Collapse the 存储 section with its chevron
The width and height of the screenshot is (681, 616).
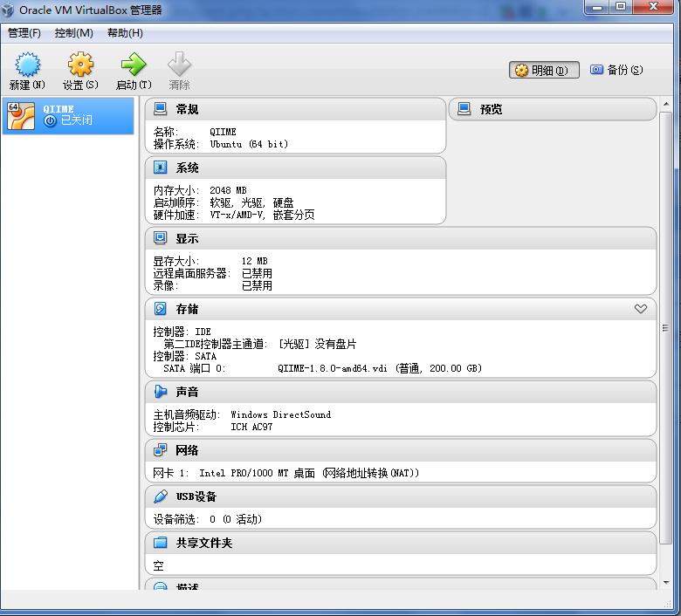tap(641, 309)
